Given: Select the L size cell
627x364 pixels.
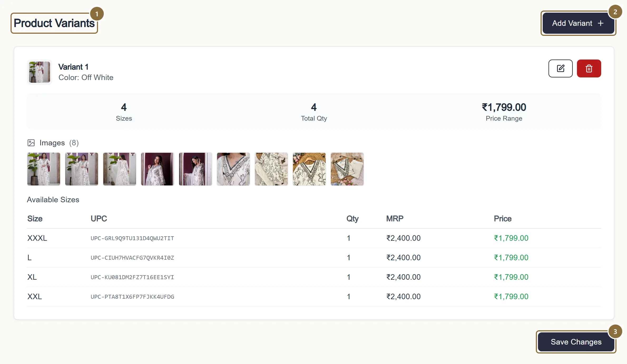Looking at the screenshot, I should 30,258.
